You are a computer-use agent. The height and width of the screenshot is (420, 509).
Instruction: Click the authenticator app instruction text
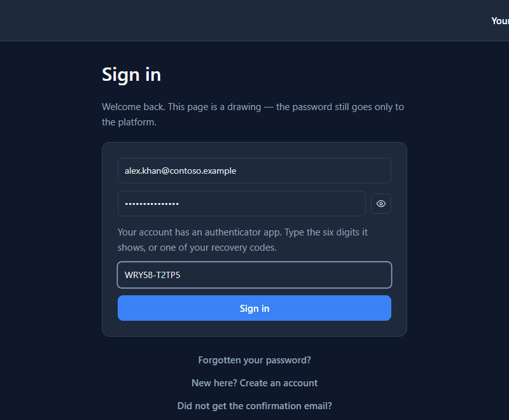pos(242,240)
